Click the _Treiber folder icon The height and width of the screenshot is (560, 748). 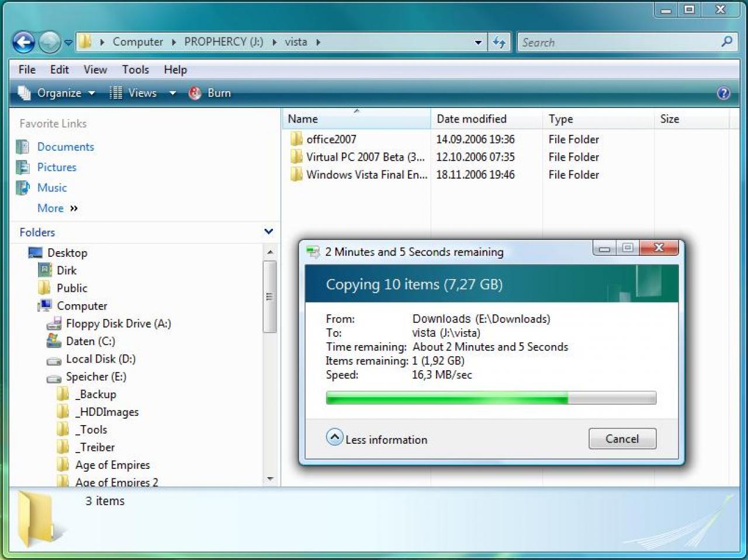pyautogui.click(x=63, y=447)
